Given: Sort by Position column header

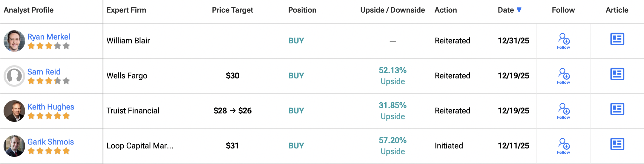Looking at the screenshot, I should coord(302,10).
